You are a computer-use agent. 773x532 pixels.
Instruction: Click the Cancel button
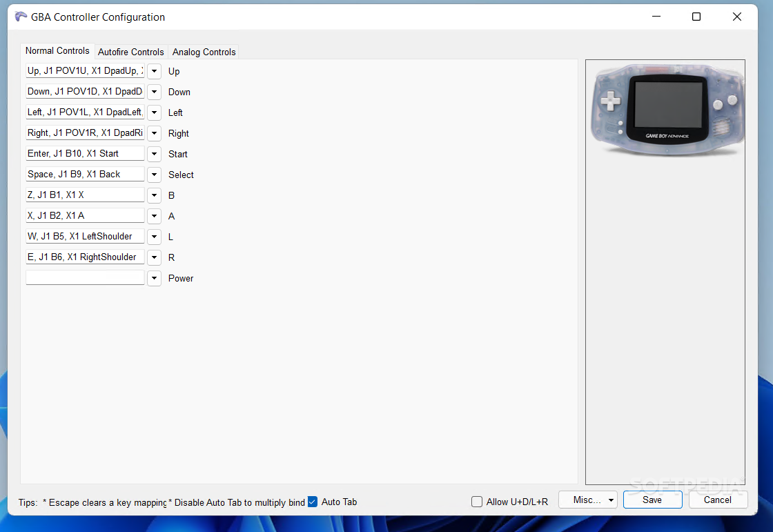(718, 500)
